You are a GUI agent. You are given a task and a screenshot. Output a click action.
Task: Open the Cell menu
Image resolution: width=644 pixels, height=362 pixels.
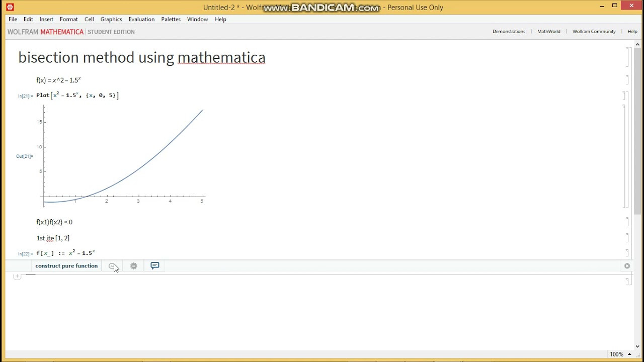coord(89,19)
